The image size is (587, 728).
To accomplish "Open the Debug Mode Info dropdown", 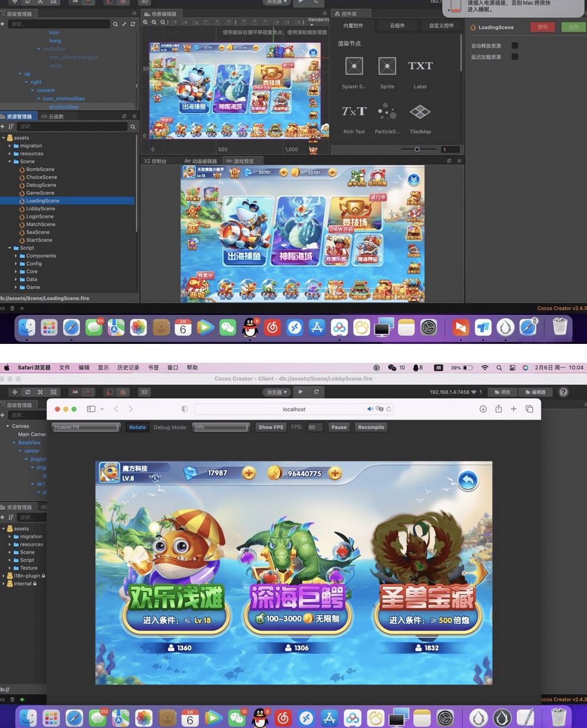I will [x=221, y=427].
